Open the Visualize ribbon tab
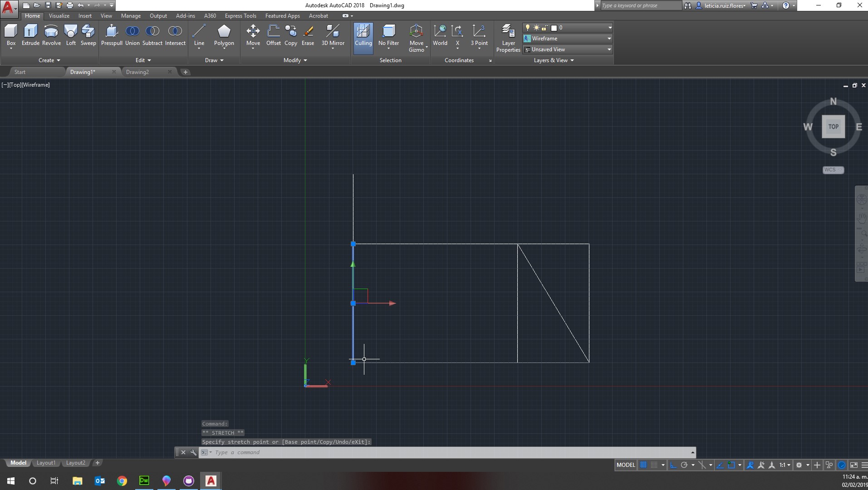This screenshot has height=490, width=868. (x=59, y=16)
